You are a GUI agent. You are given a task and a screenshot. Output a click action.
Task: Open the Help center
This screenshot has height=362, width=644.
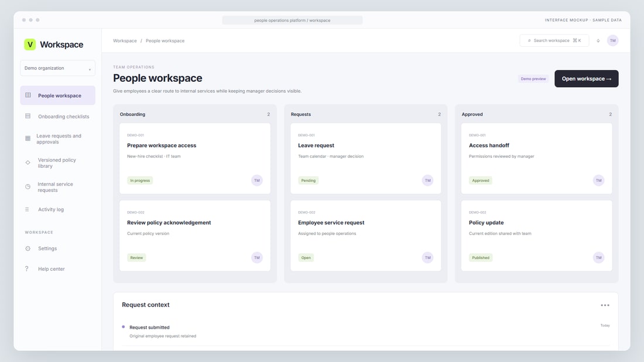(x=57, y=269)
